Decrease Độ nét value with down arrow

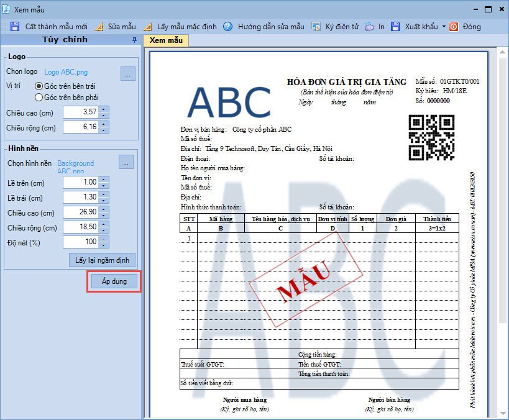point(104,245)
